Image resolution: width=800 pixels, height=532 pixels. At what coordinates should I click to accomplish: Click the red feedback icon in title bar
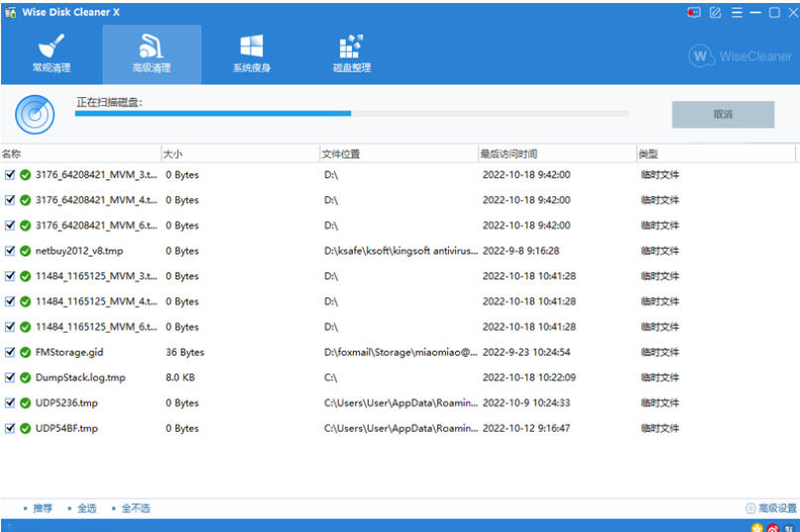tap(694, 13)
